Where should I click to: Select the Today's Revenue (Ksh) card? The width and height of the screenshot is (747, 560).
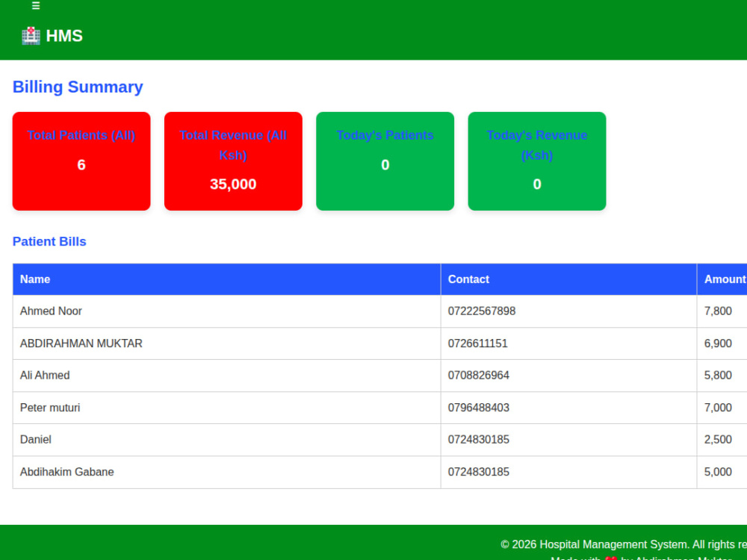537,161
